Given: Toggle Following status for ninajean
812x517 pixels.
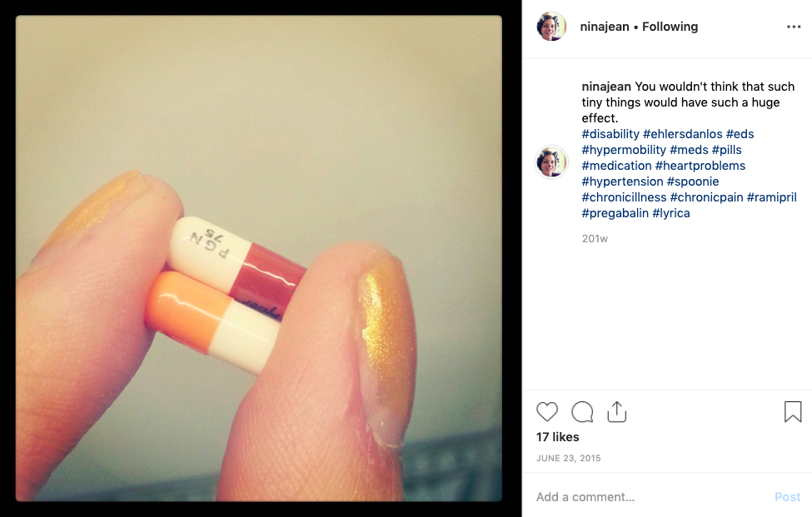Looking at the screenshot, I should (670, 27).
